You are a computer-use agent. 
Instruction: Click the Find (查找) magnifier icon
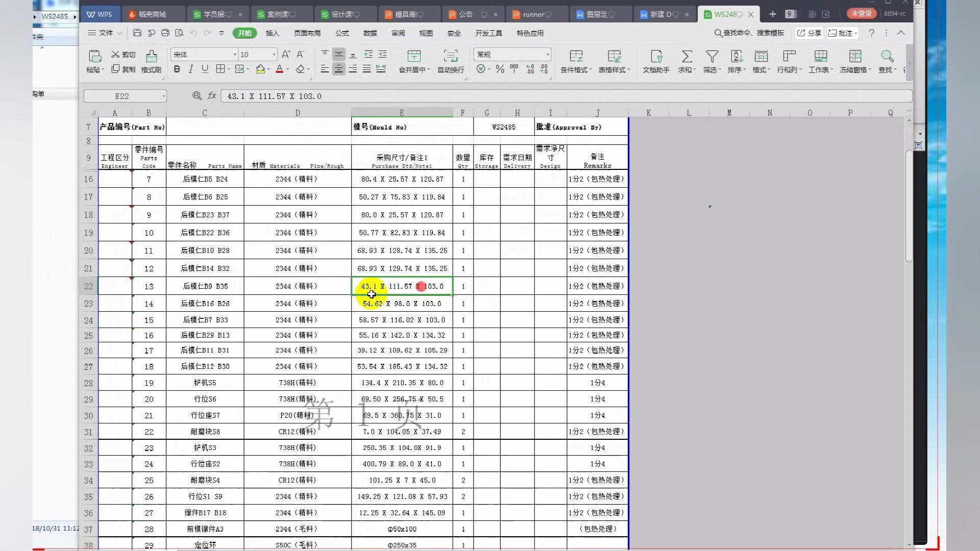887,57
